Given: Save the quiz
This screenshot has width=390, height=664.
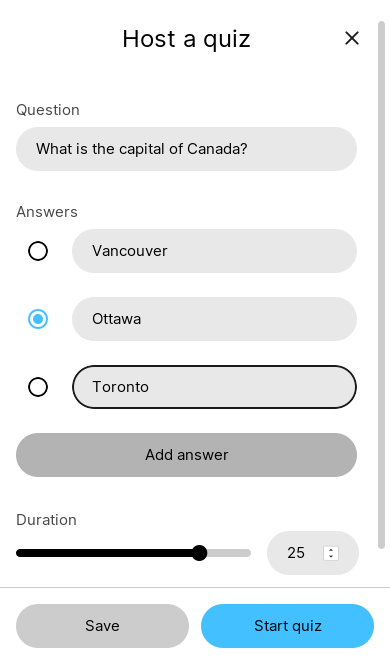Looking at the screenshot, I should coord(102,626).
